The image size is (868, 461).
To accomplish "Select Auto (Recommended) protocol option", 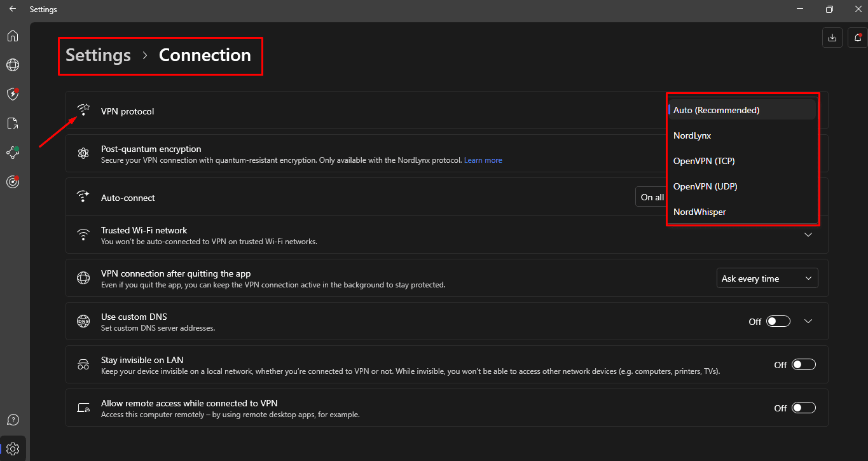I will click(x=742, y=110).
